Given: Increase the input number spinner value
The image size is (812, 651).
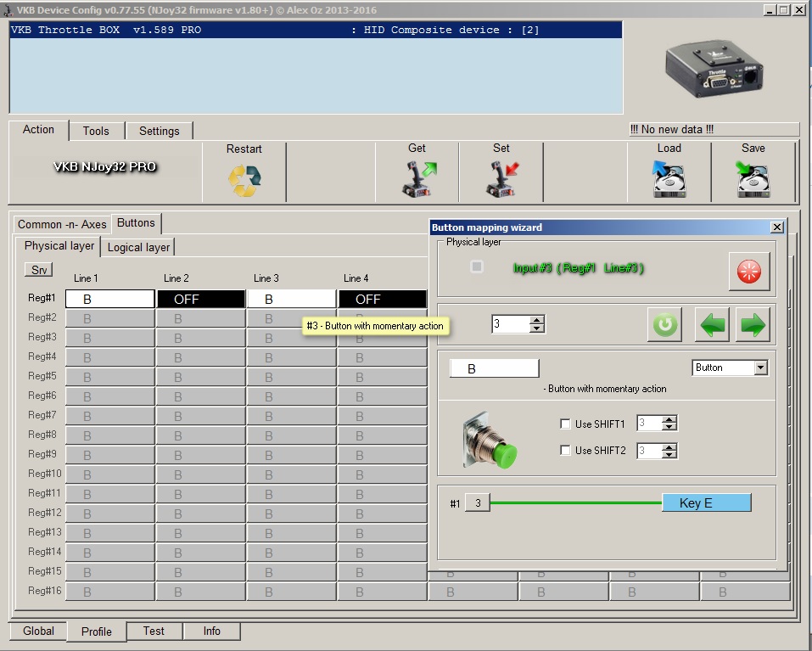Looking at the screenshot, I should [x=536, y=320].
